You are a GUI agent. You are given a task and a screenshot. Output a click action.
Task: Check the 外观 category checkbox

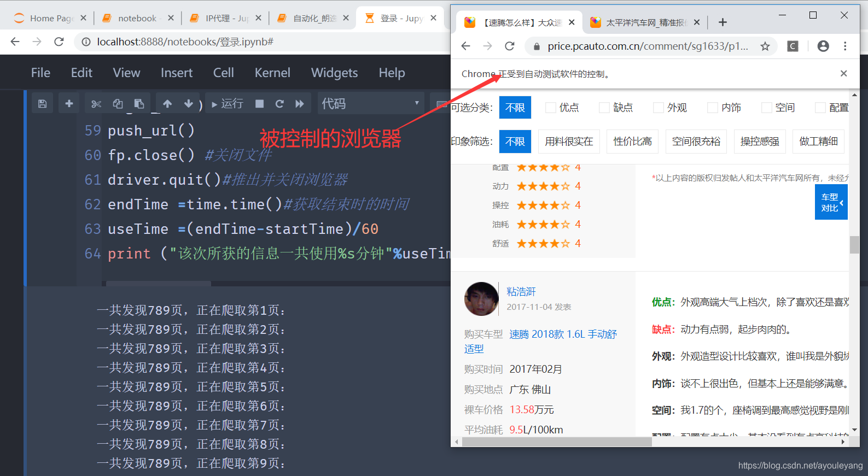coord(659,108)
